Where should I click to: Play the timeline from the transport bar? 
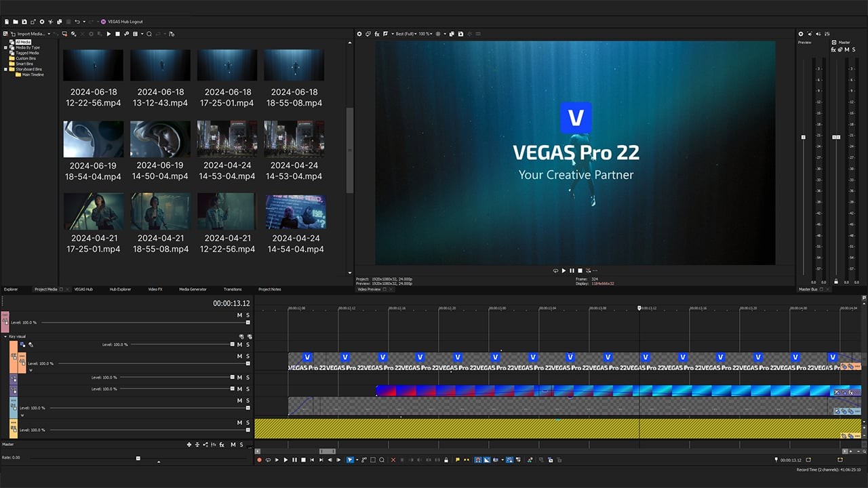285,460
